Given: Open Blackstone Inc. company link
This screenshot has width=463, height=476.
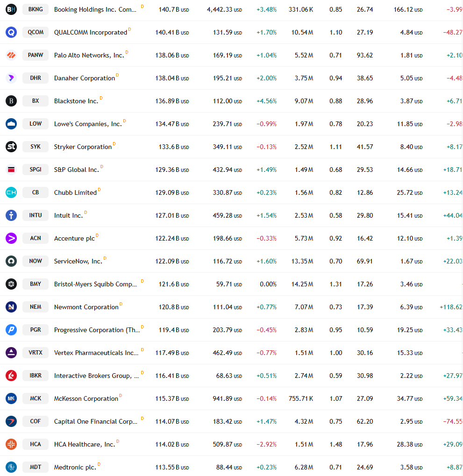Looking at the screenshot, I should click(x=76, y=101).
